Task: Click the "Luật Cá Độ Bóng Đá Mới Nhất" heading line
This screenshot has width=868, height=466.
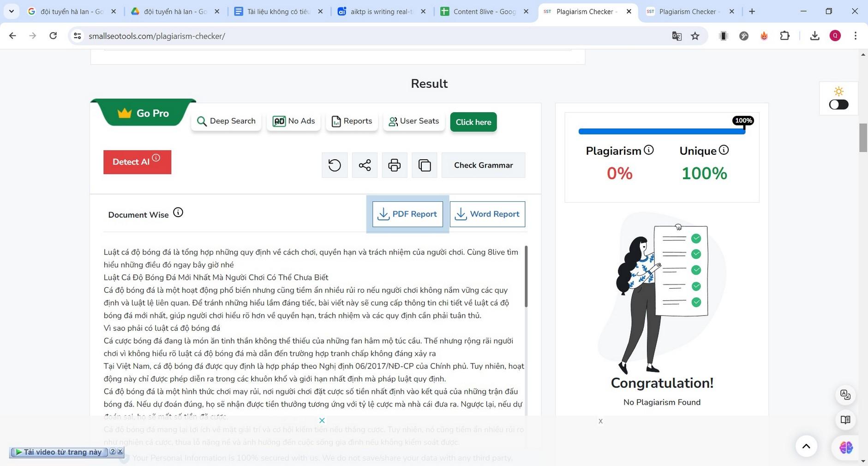Action: pos(216,278)
